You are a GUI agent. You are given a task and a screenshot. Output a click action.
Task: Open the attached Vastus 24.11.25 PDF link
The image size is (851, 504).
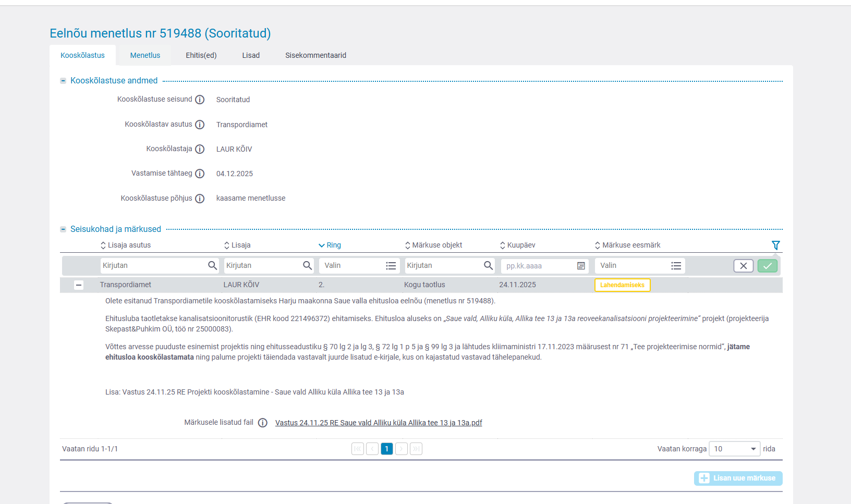pos(379,423)
